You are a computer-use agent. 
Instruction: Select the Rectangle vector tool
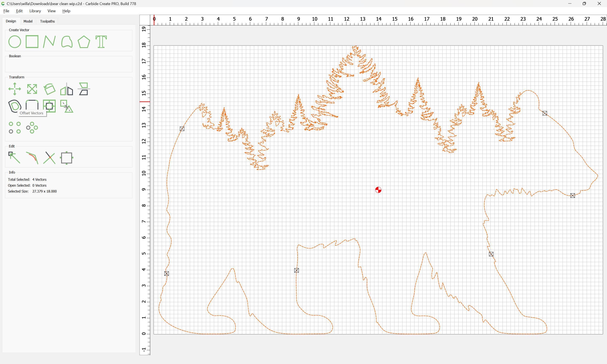(32, 42)
